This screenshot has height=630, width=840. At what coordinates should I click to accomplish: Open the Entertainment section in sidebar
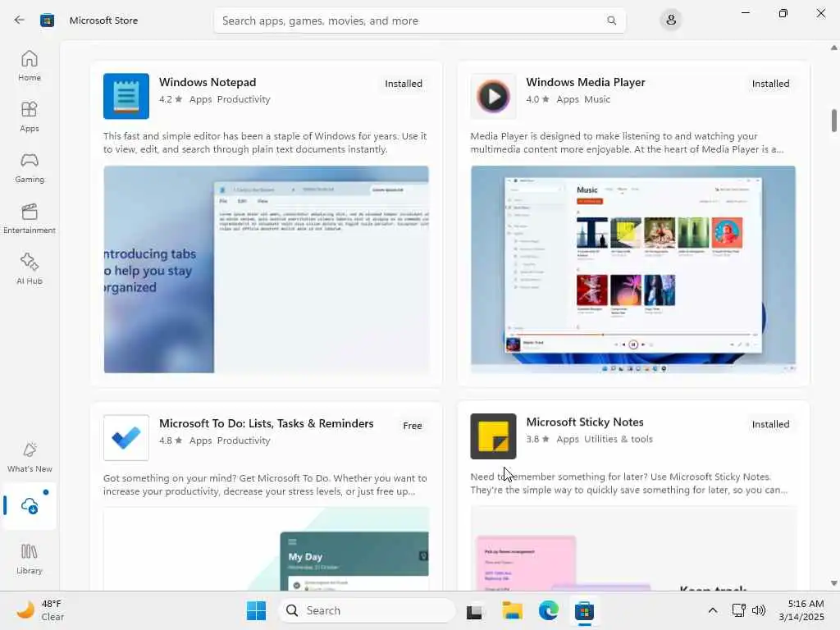coord(30,218)
